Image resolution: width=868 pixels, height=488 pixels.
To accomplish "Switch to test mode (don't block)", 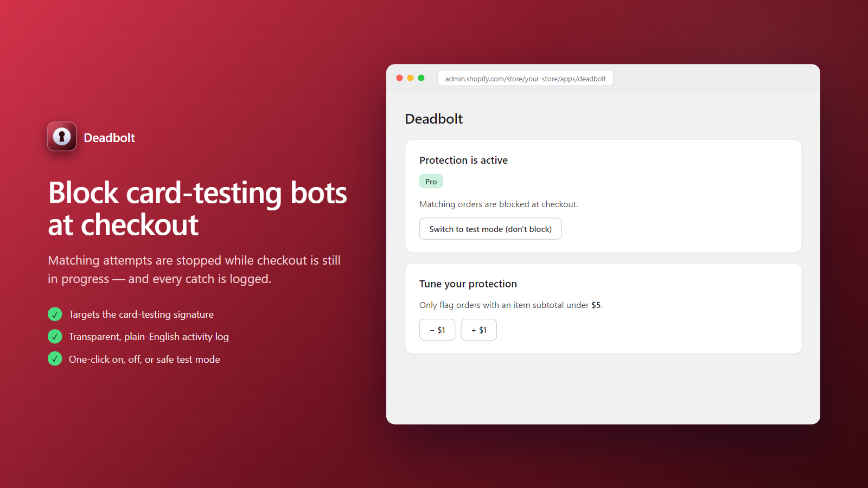I will pyautogui.click(x=490, y=229).
